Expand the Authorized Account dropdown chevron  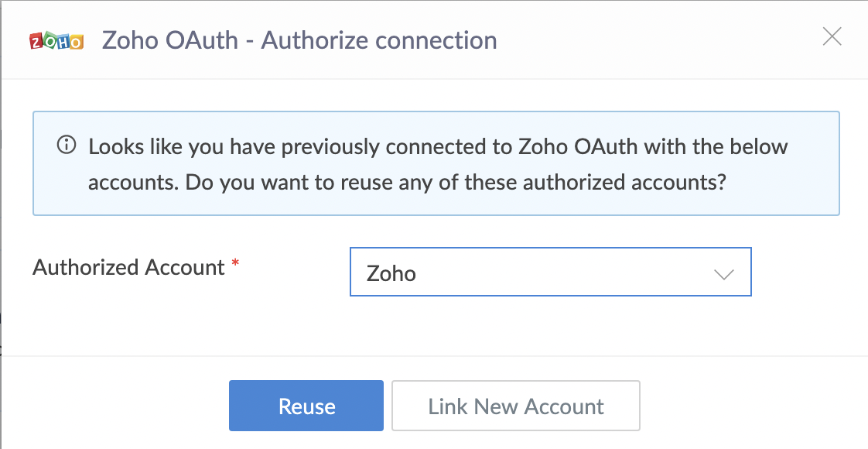(x=723, y=274)
